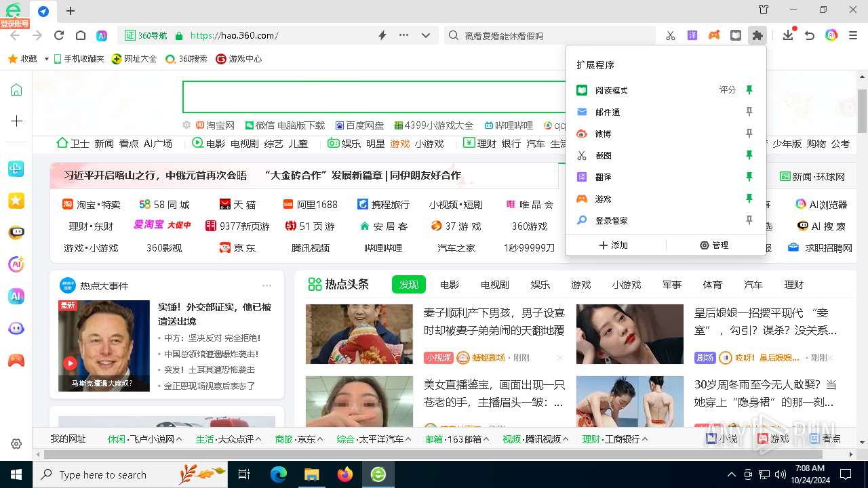Open Firefox from the taskbar
The image size is (868, 488).
pos(345,474)
